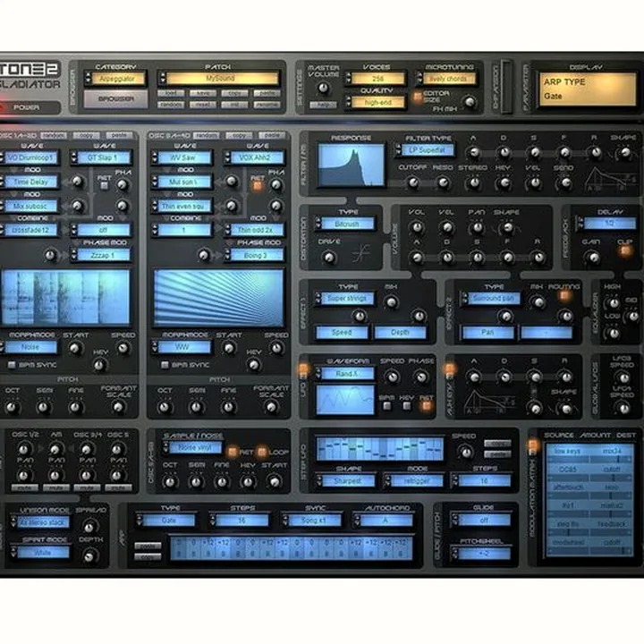Click the Step LFO Speed knob
The height and width of the screenshot is (644, 644).
pyautogui.click(x=465, y=453)
